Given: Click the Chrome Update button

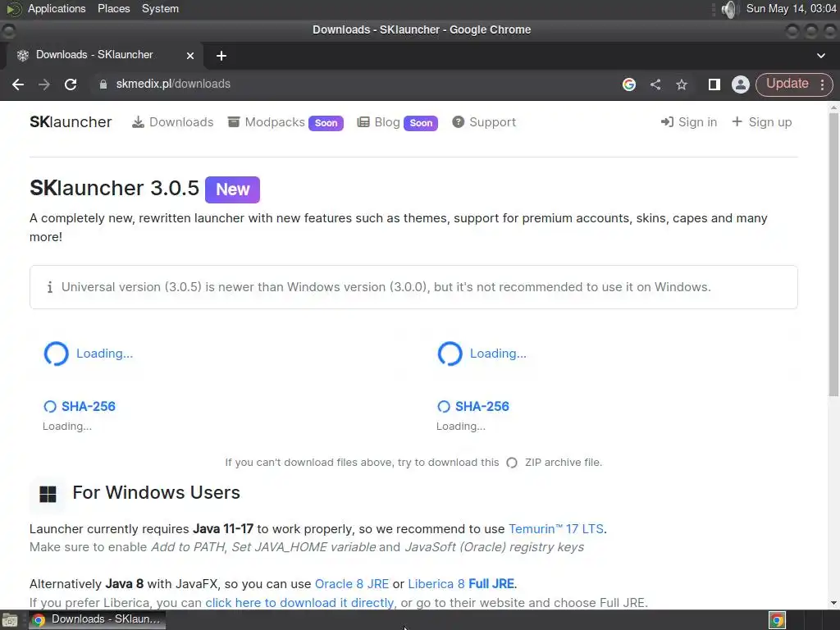Looking at the screenshot, I should pyautogui.click(x=787, y=84).
